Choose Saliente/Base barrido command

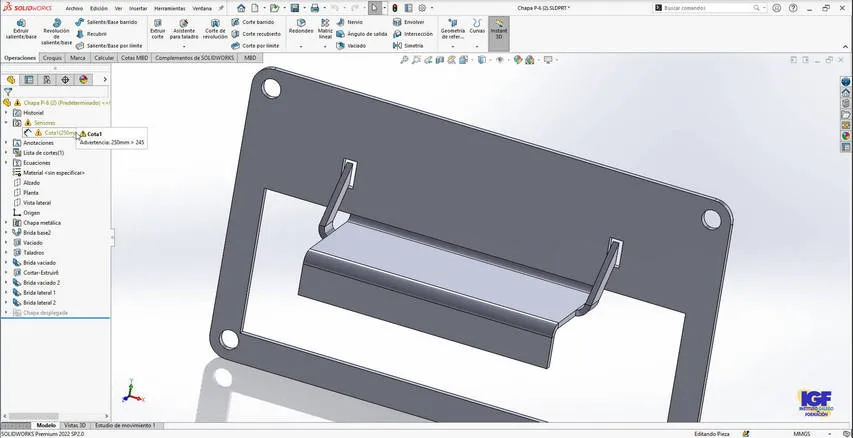pos(106,22)
